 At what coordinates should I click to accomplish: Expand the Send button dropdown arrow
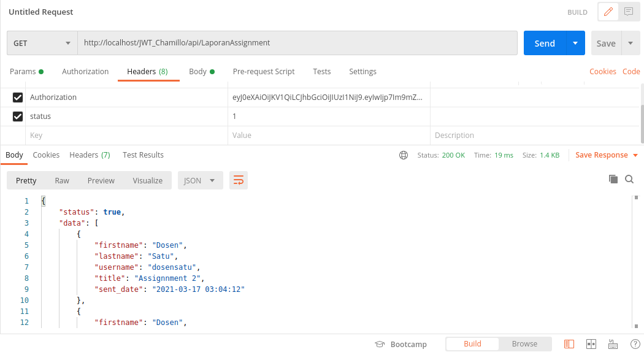pyautogui.click(x=575, y=44)
